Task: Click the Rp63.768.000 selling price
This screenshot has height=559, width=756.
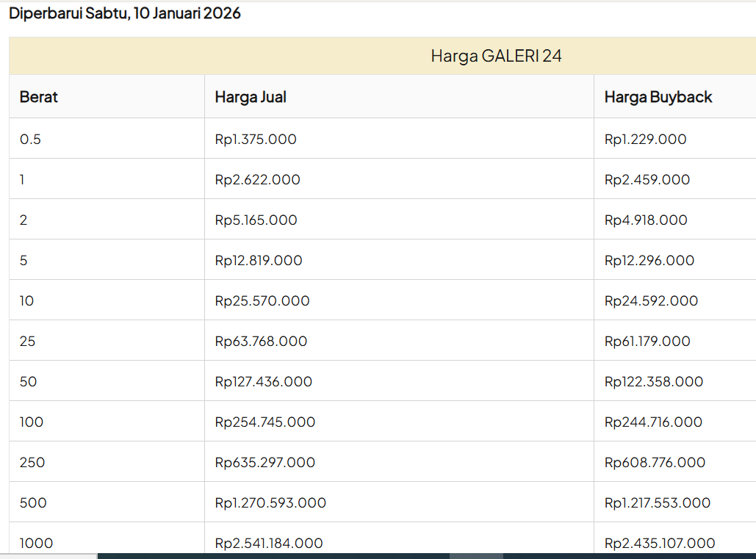Action: (x=261, y=342)
